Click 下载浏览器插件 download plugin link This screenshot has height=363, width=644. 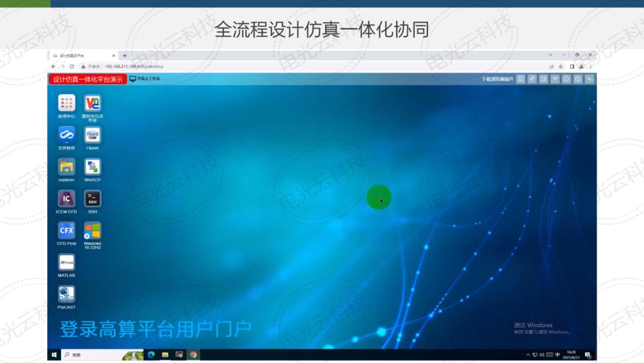[x=497, y=79]
